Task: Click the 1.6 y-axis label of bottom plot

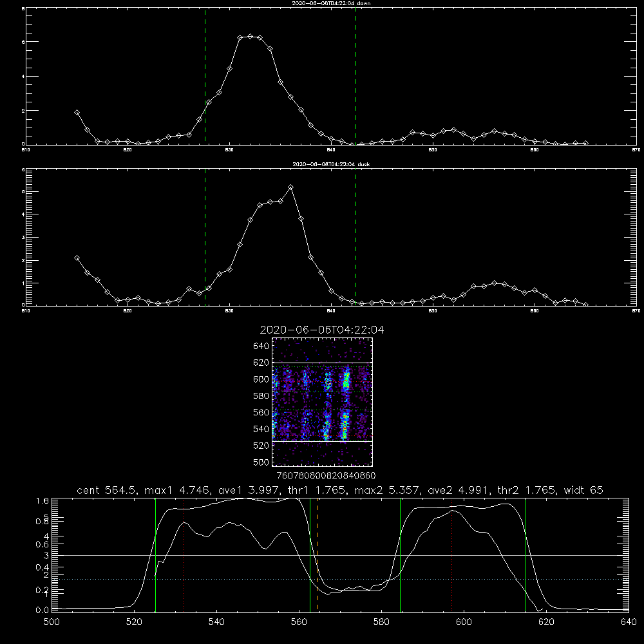Action: (43, 501)
